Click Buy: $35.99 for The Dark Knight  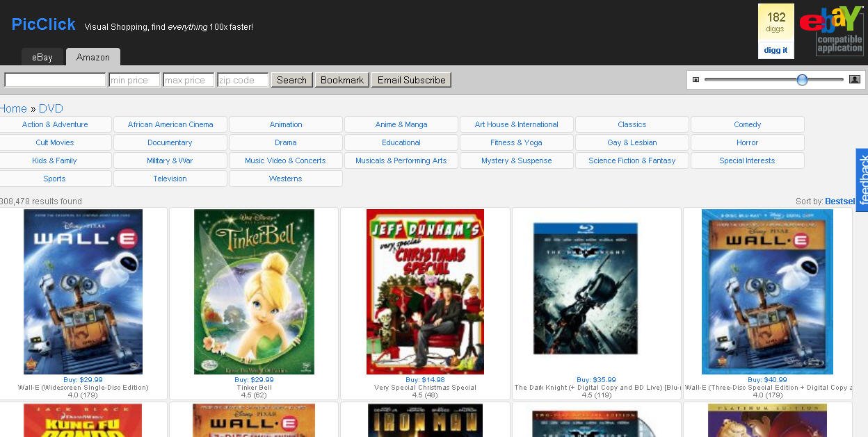[596, 380]
